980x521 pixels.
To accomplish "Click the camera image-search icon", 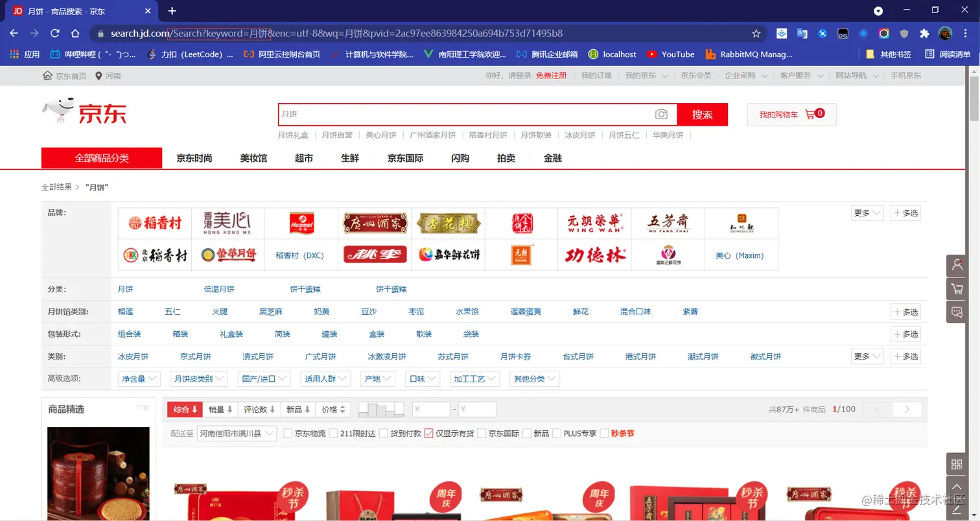I will [x=661, y=114].
